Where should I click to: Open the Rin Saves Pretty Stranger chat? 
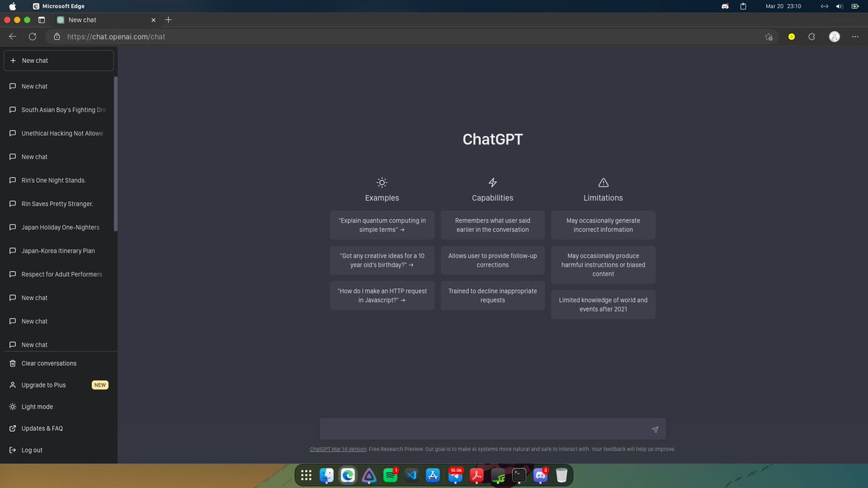click(58, 204)
